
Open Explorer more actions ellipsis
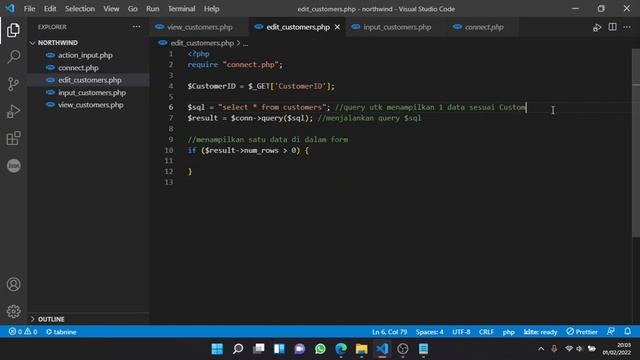tap(136, 27)
